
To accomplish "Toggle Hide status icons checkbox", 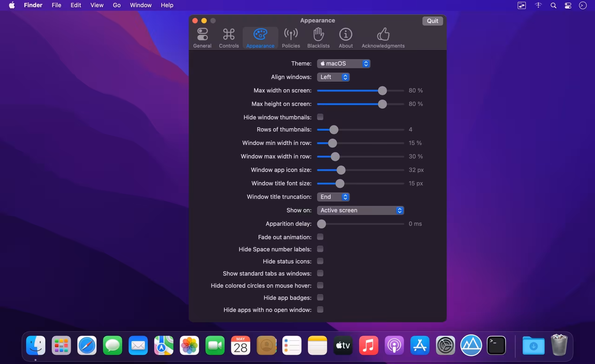I will 320,261.
